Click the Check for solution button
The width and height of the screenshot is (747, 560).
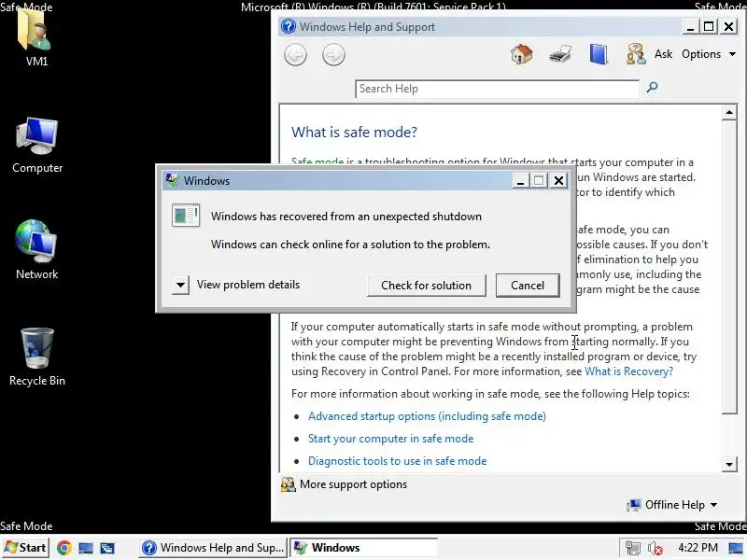tap(427, 286)
